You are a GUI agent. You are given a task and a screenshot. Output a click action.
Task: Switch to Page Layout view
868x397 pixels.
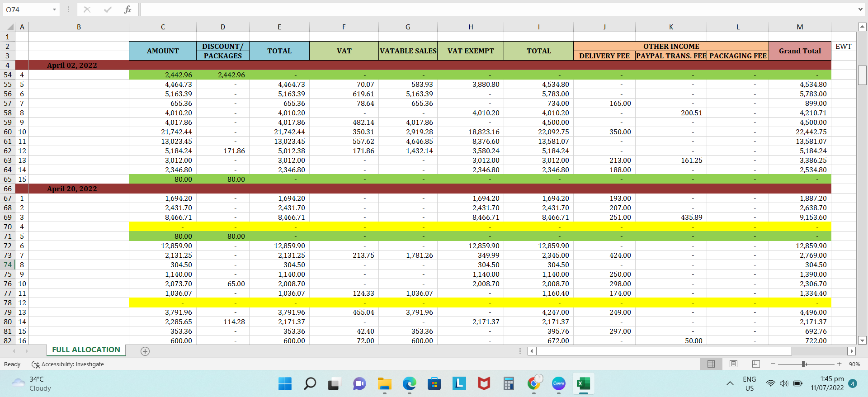click(733, 364)
